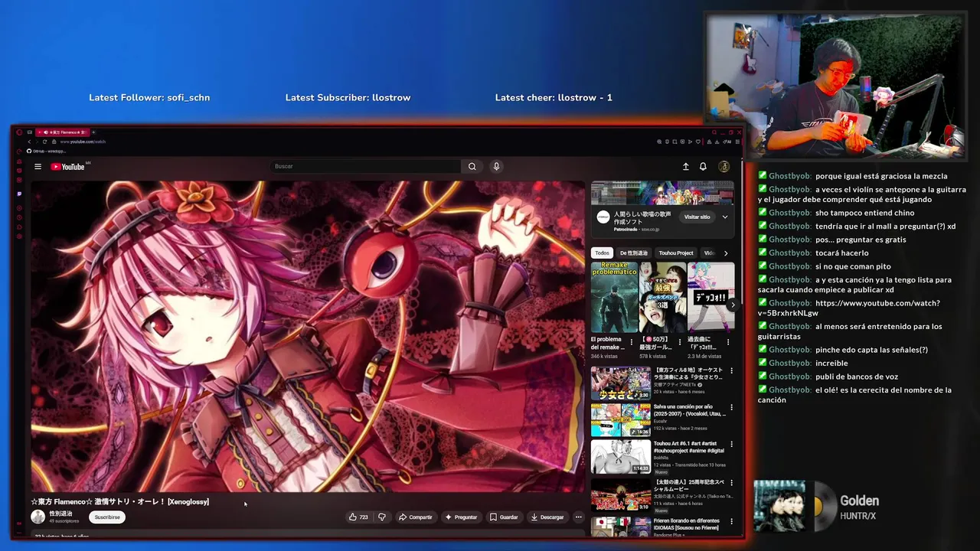The width and height of the screenshot is (980, 551).
Task: Open options for 【東方フィル8地】video
Action: (x=731, y=370)
